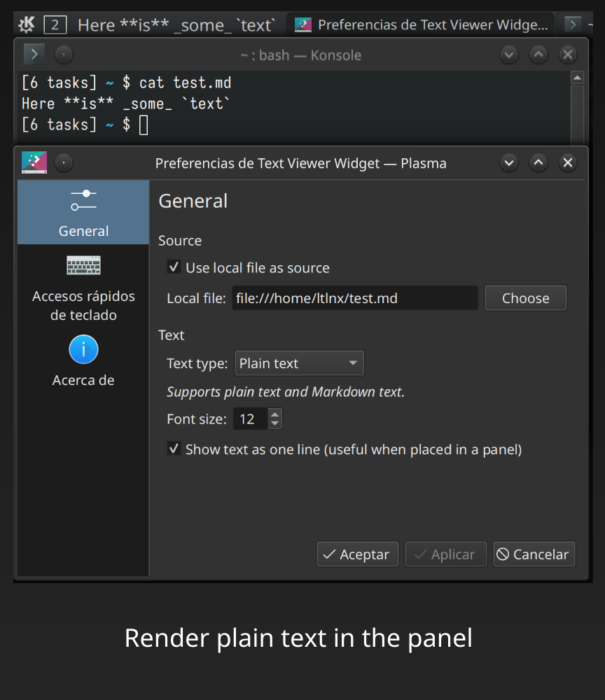Click the keep-above chevron on the dialog
The image size is (605, 700).
(538, 162)
